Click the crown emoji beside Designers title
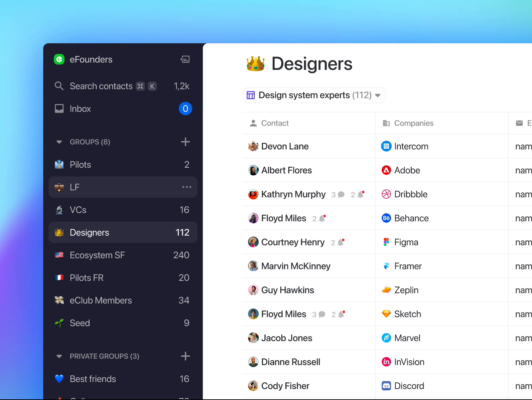Image resolution: width=532 pixels, height=400 pixels. (256, 64)
